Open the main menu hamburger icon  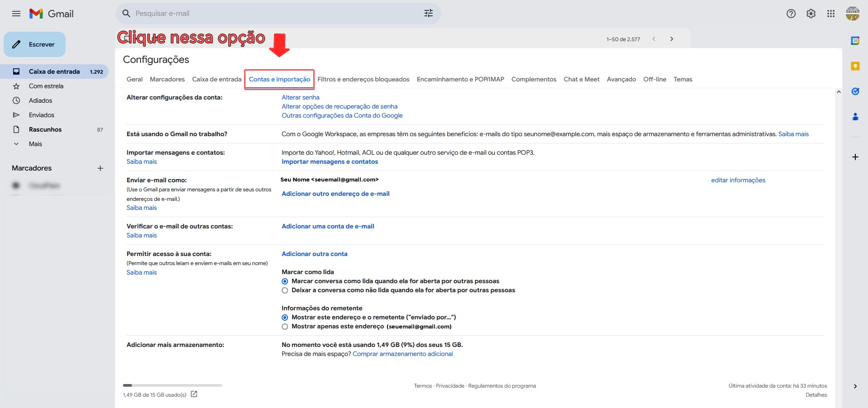tap(16, 14)
